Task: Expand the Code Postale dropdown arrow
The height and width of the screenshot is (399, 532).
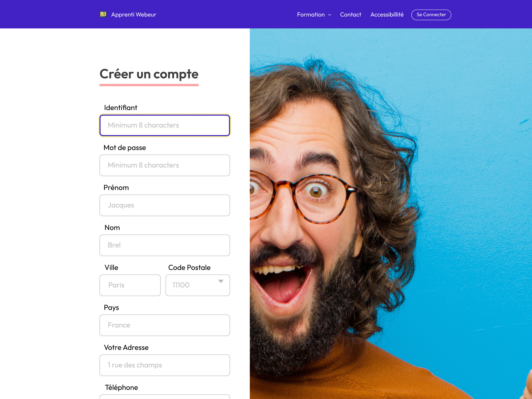Action: coord(221,281)
